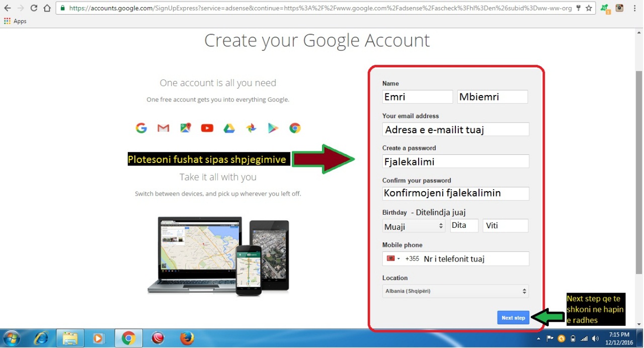The image size is (644, 348).
Task: Open the phone country flag dropdown
Action: pos(393,258)
